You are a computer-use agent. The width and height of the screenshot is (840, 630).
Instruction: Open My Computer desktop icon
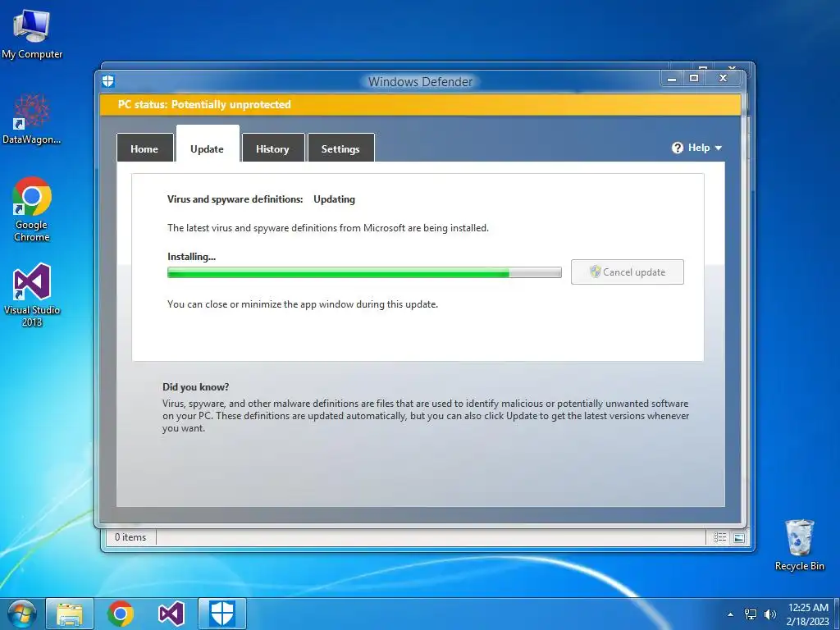click(x=32, y=34)
